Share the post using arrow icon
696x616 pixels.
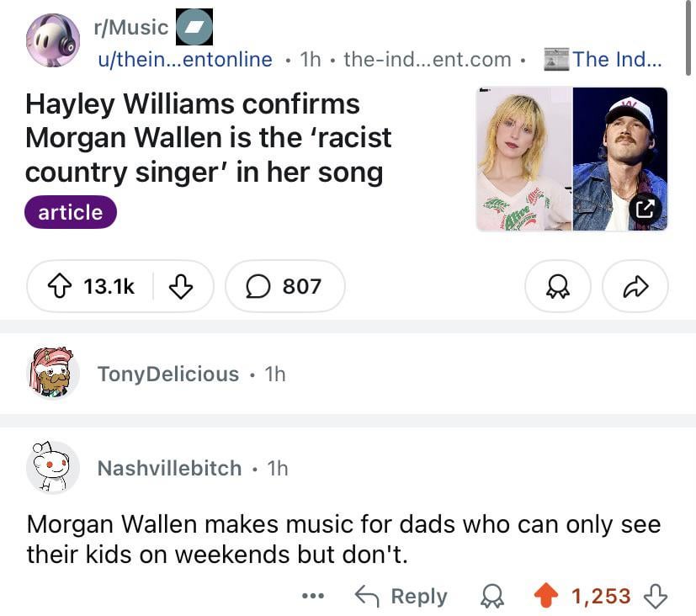pyautogui.click(x=635, y=287)
